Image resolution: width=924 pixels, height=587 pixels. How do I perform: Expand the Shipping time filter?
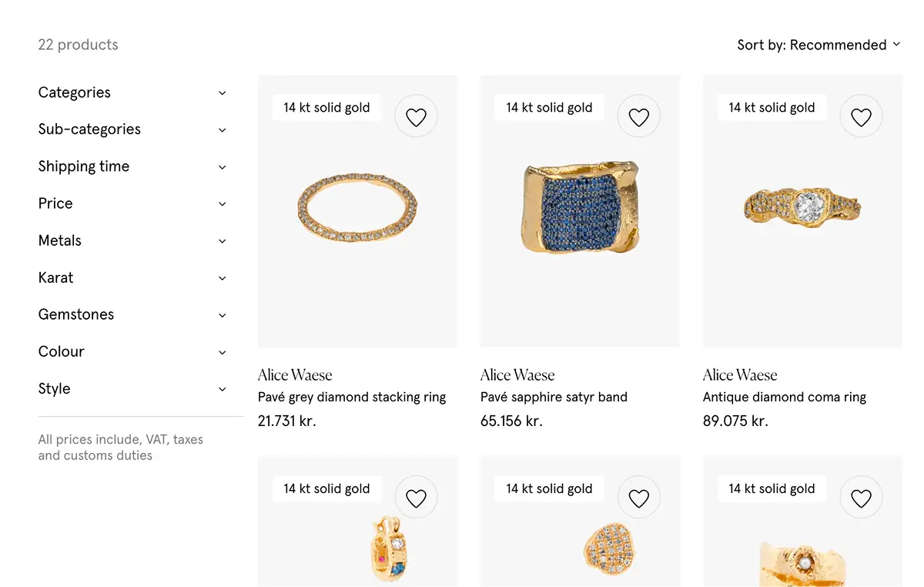[x=132, y=166]
